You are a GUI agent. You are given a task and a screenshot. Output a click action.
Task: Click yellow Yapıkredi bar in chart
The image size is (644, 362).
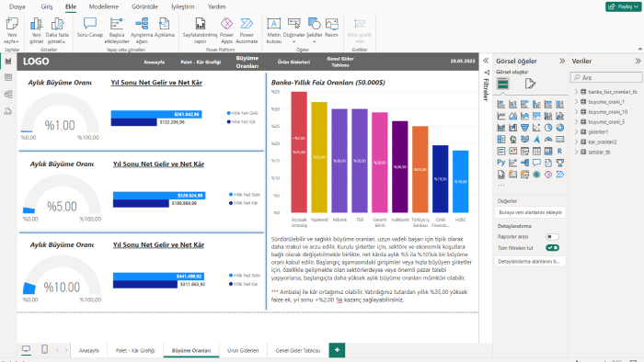point(319,157)
